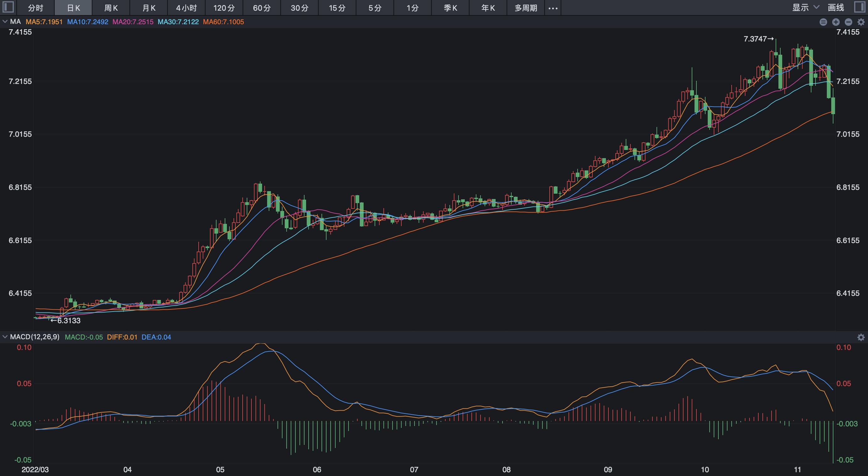The height and width of the screenshot is (476, 868).
Task: Open the 显示 display dropdown
Action: pos(805,8)
